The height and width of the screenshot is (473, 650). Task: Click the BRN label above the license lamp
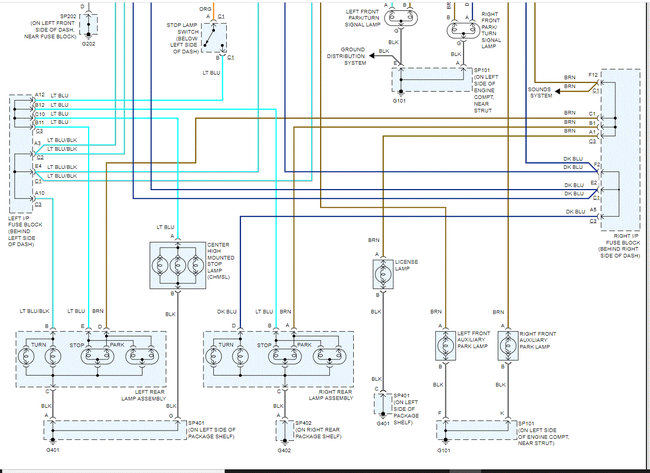pos(374,240)
